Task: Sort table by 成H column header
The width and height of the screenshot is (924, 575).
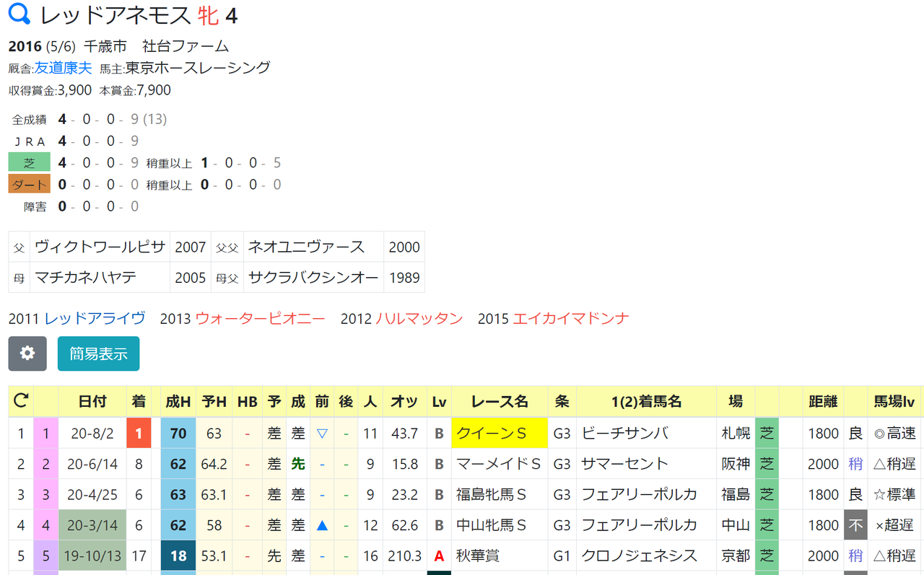Action: coord(178,401)
